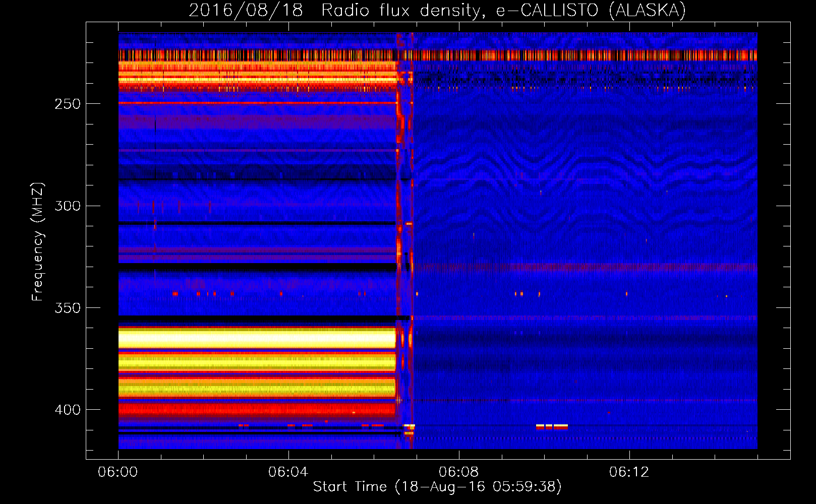Click the "06:00" time tick label
Image resolution: width=816 pixels, height=504 pixels.
118,472
